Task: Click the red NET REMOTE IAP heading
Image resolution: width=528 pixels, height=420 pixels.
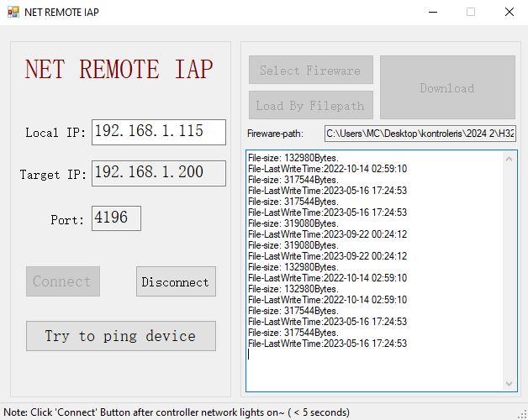Action: pos(119,69)
